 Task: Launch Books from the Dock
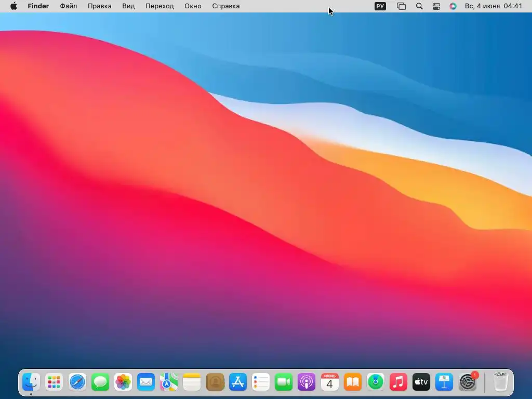pos(353,382)
